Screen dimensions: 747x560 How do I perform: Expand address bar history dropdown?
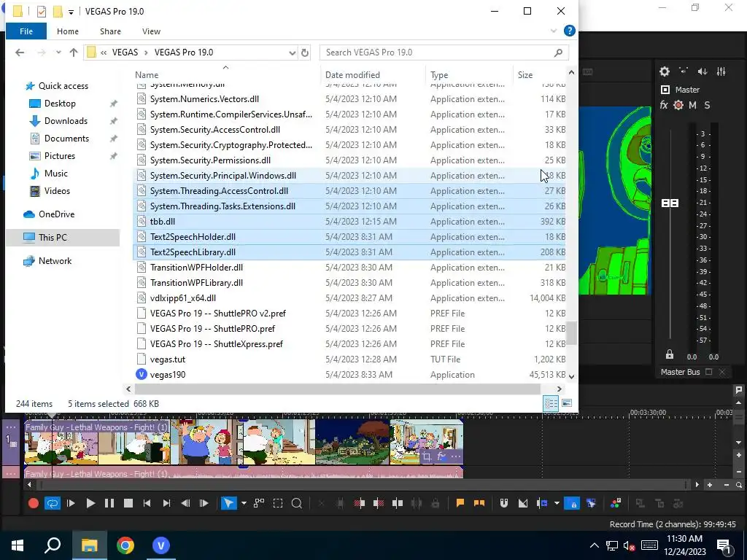click(292, 52)
